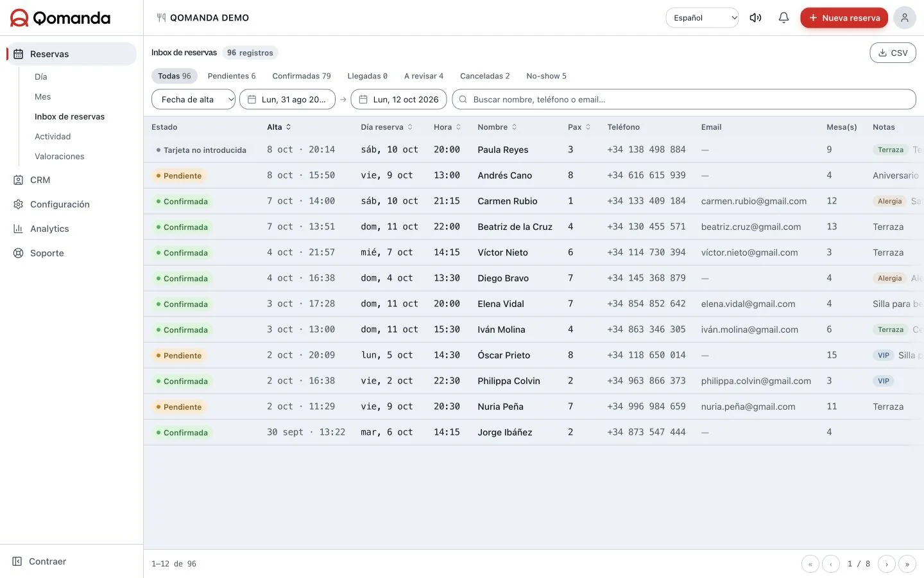Viewport: 924px width, 578px height.
Task: Open the end date picker Lun, 12 oct 2026
Action: tap(398, 100)
